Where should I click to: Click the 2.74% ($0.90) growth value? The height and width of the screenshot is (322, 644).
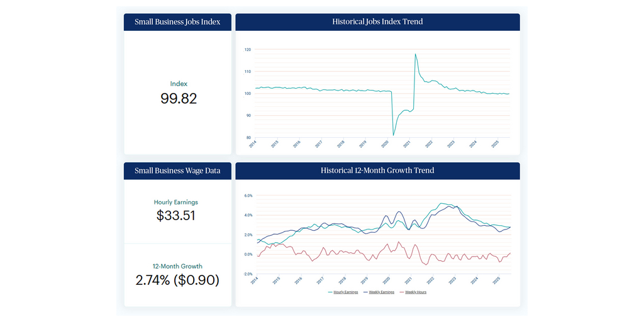coord(177,280)
